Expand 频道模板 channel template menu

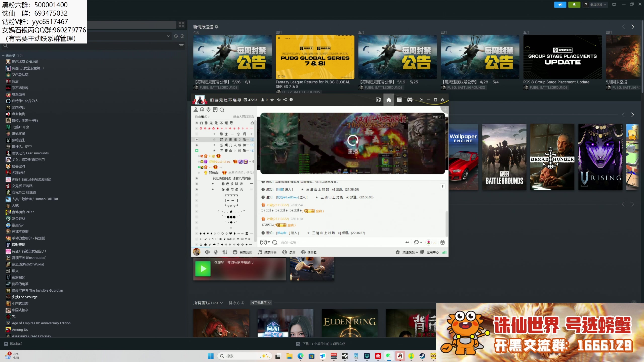click(407, 252)
